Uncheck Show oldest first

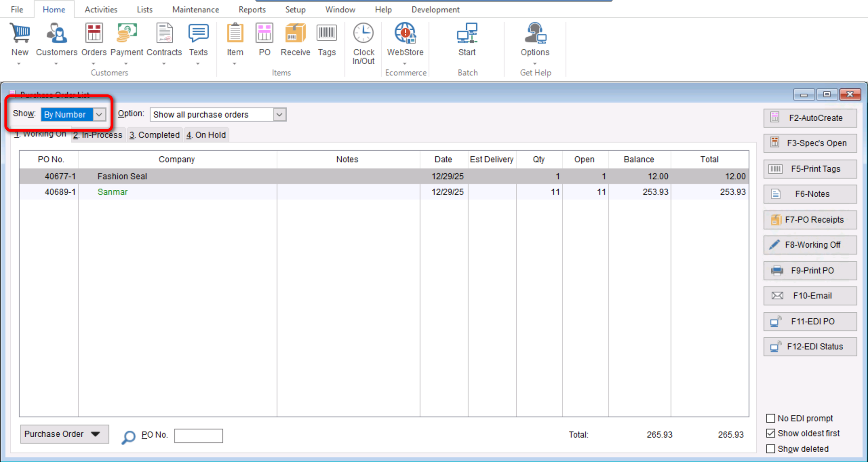(771, 433)
